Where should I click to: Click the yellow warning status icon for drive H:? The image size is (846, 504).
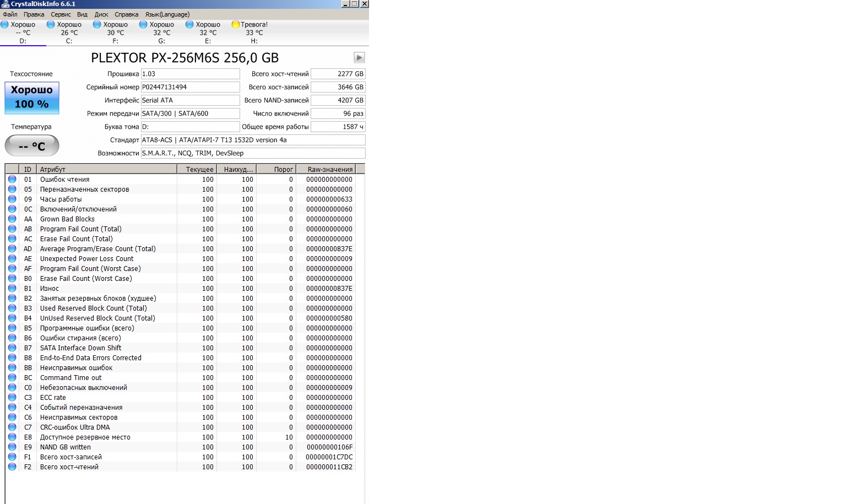click(236, 24)
